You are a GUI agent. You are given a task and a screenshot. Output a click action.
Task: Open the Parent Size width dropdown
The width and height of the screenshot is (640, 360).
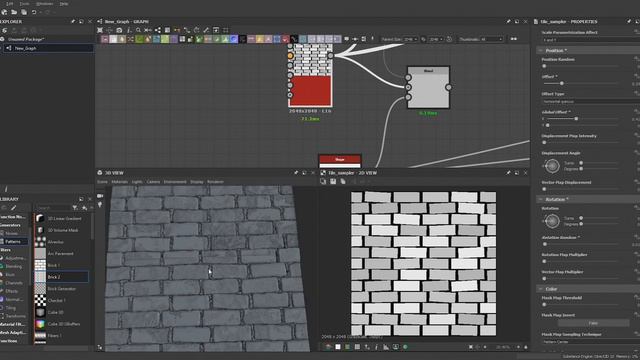410,39
